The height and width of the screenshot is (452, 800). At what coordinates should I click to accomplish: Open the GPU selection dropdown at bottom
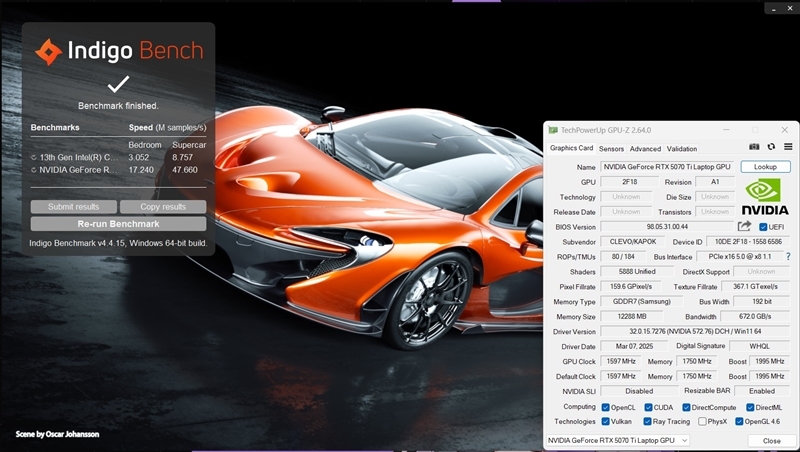pos(618,440)
